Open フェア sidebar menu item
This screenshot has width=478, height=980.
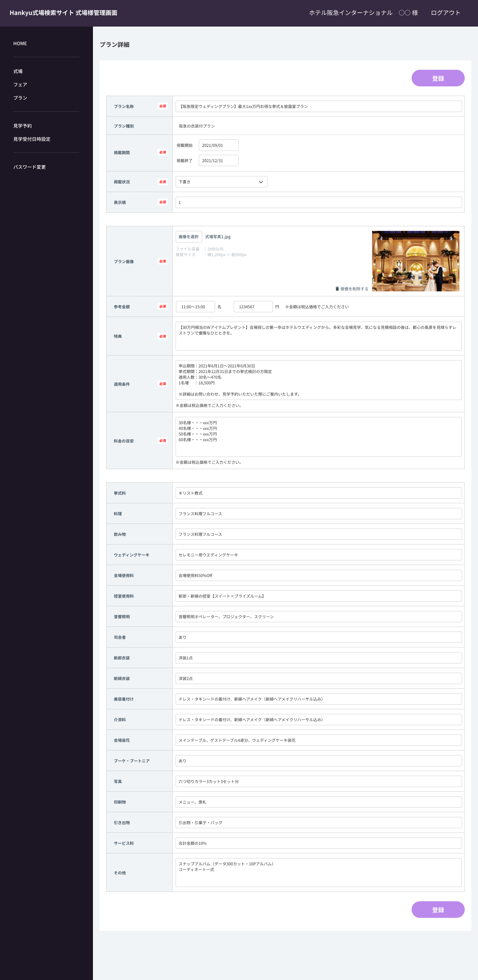coord(20,85)
